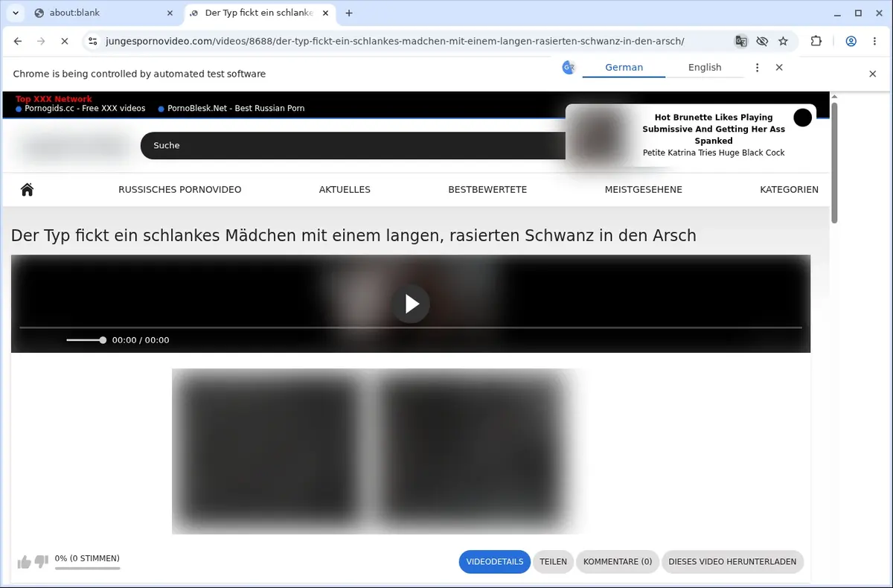The height and width of the screenshot is (588, 893).
Task: Open the 'Petite Katrina' ad link
Action: [714, 153]
